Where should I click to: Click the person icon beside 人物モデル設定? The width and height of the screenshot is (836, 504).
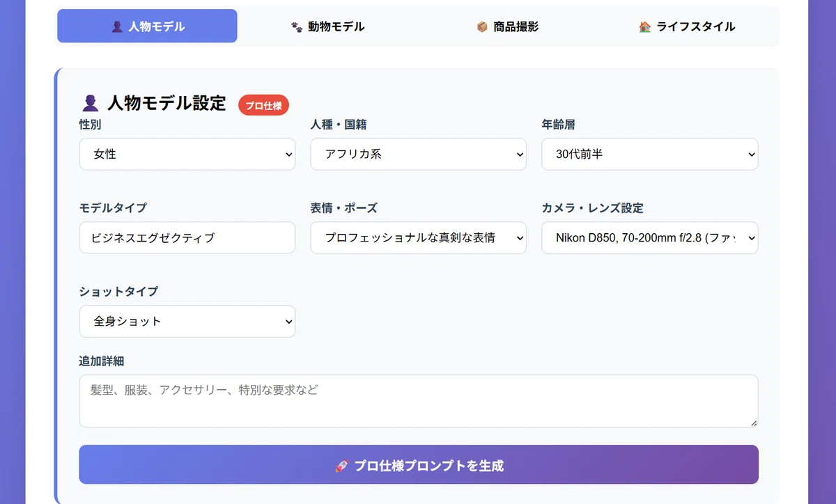coord(90,104)
